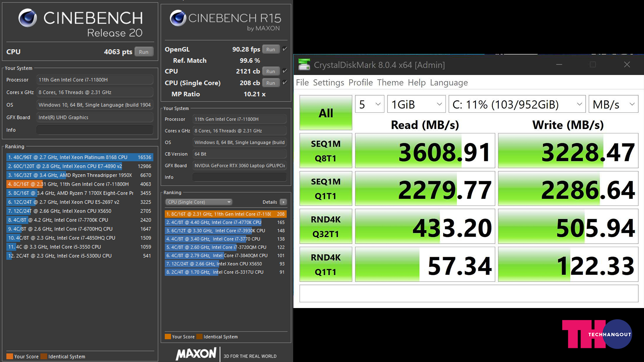
Task: Open the test size dropdown showing 1GiB
Action: [x=416, y=104]
